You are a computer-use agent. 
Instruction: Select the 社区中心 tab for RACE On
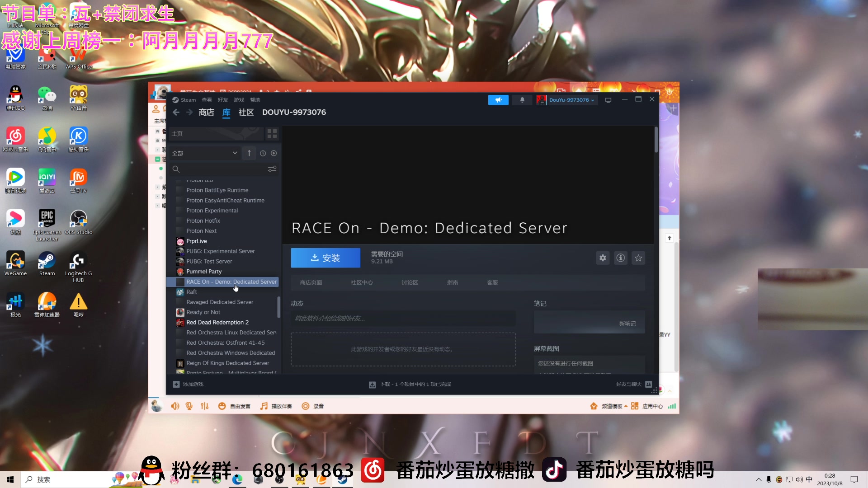(x=361, y=282)
